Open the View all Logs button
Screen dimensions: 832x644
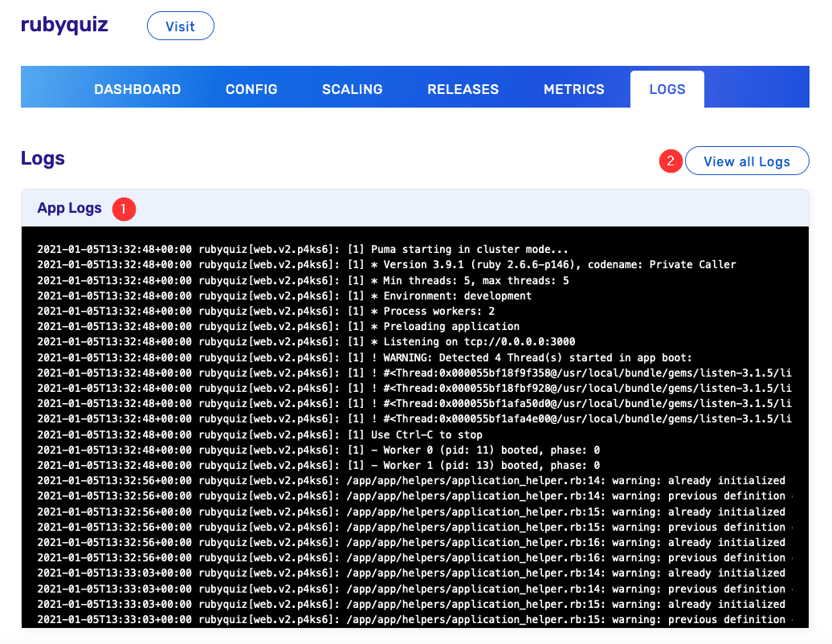coord(746,161)
